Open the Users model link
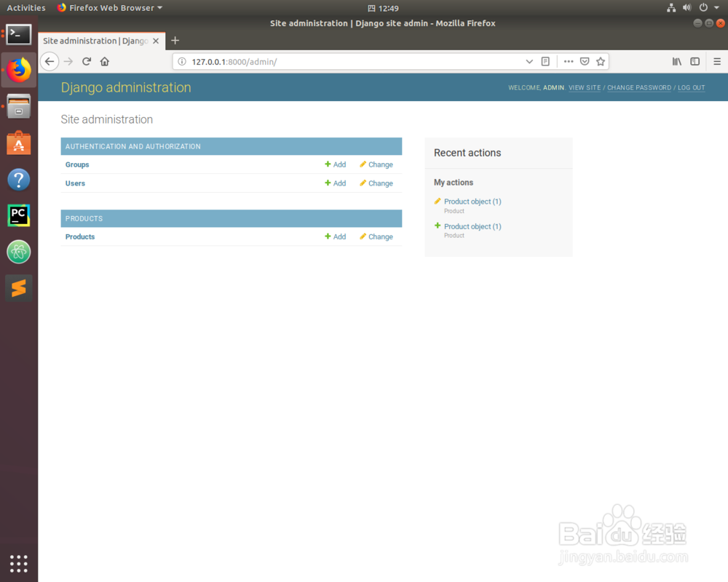Viewport: 728px width, 582px height. click(75, 183)
